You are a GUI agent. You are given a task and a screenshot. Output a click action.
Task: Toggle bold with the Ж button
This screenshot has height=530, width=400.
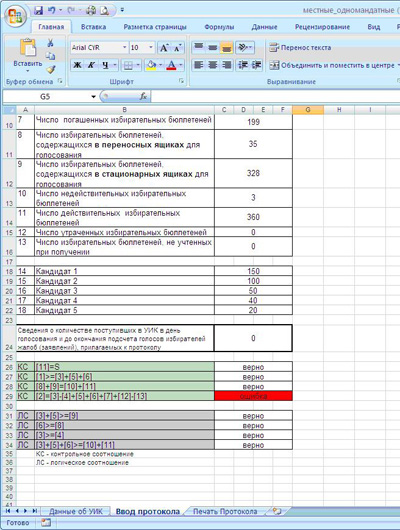point(77,65)
